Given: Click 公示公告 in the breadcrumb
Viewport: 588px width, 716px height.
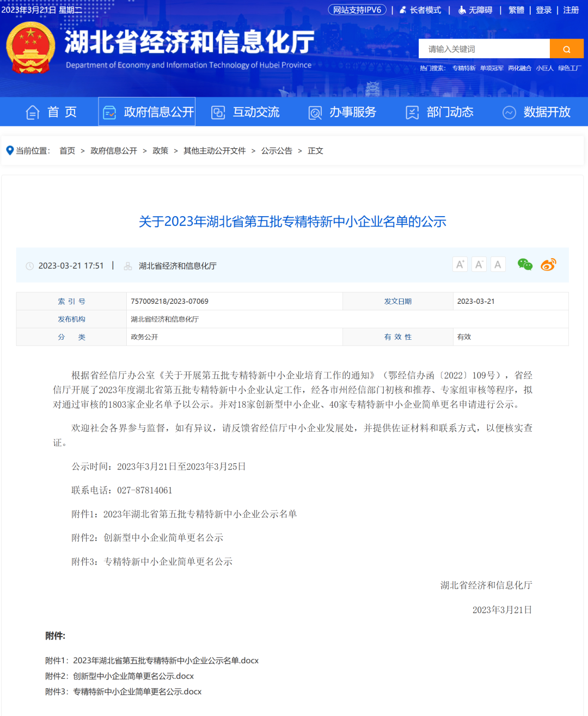Looking at the screenshot, I should pos(277,151).
